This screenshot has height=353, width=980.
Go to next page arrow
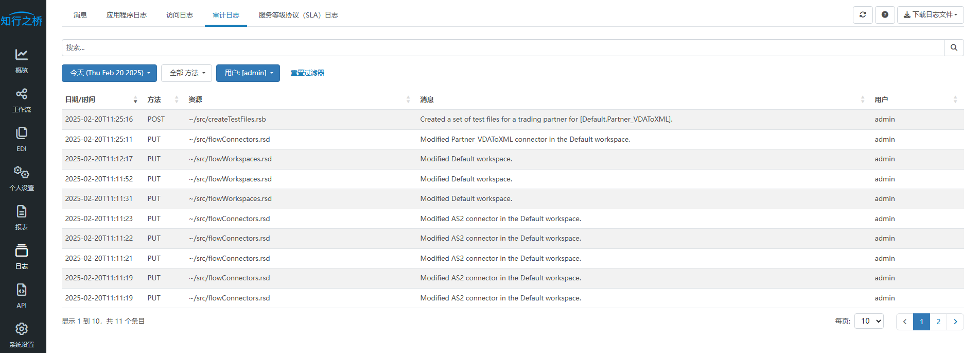point(955,322)
